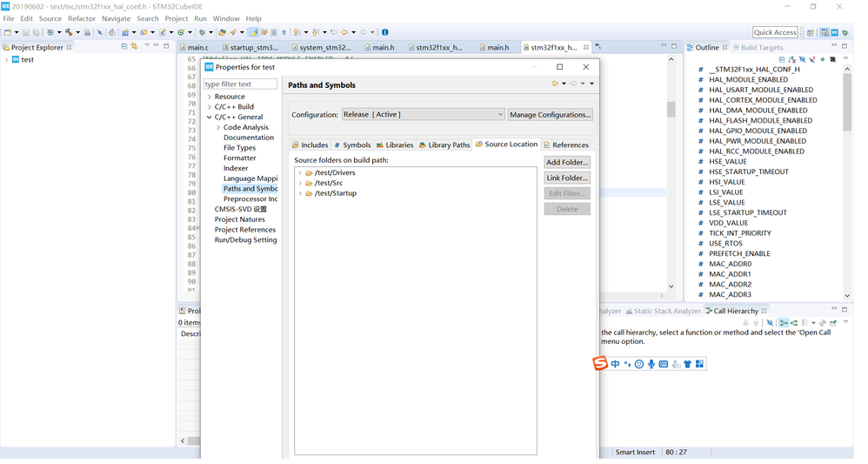Toggle Show Callers in Call Hierarchy
This screenshot has width=868, height=464.
(x=784, y=323)
